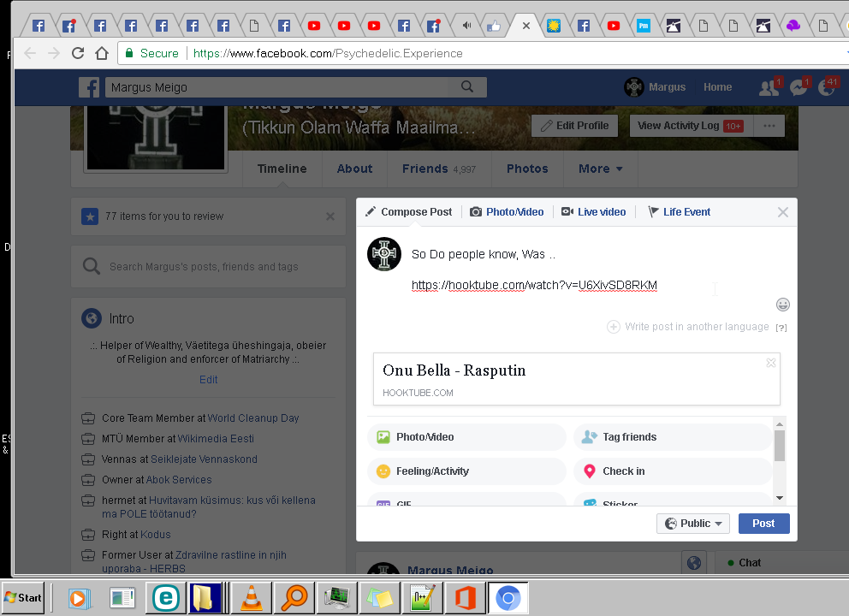
Task: Click the blue Post button
Action: 763,524
